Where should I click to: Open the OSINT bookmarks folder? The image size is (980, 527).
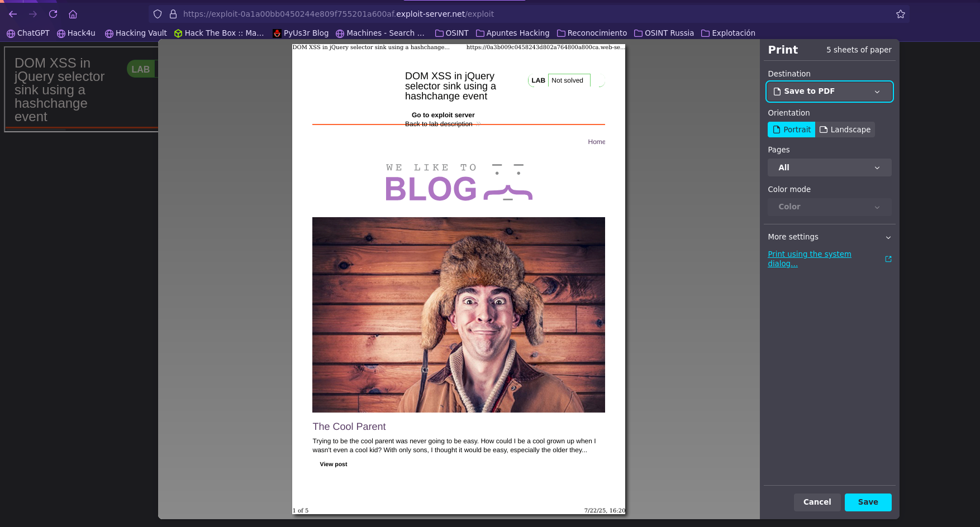point(452,33)
